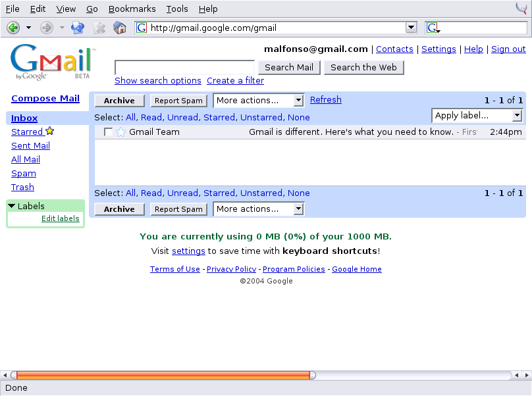532x396 pixels.
Task: Open the Settings link in header
Action: tap(439, 49)
